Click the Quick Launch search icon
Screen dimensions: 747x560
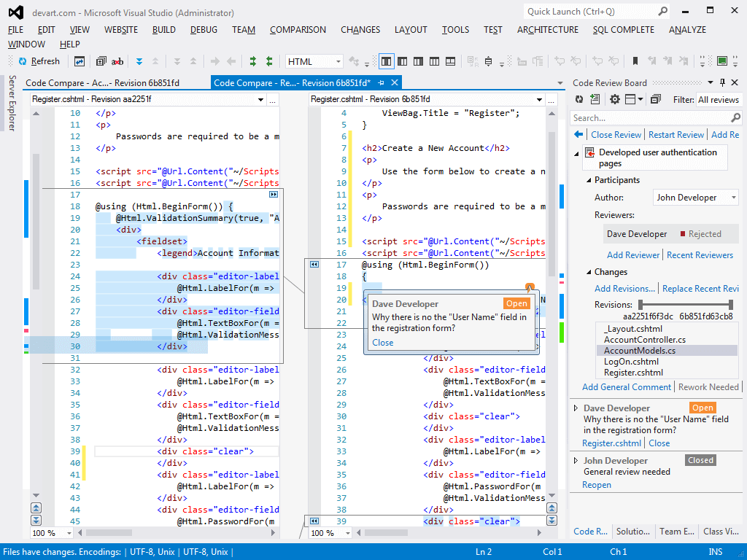pos(662,12)
